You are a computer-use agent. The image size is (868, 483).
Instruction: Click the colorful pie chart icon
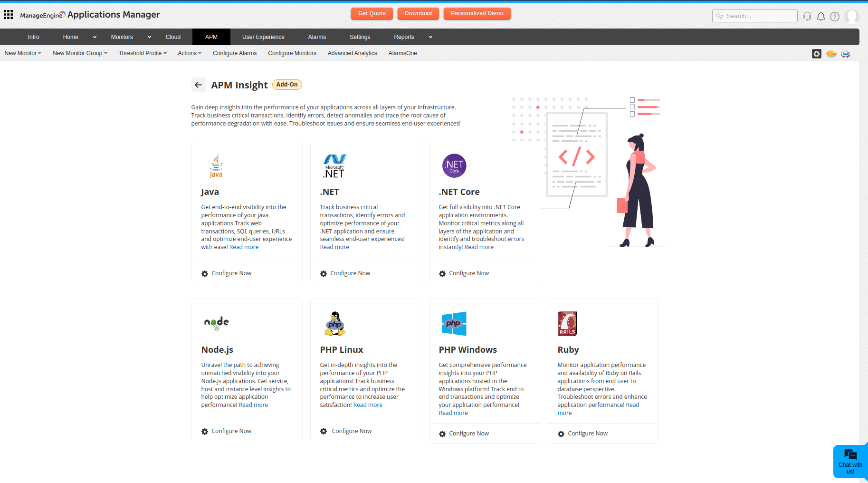tap(831, 54)
